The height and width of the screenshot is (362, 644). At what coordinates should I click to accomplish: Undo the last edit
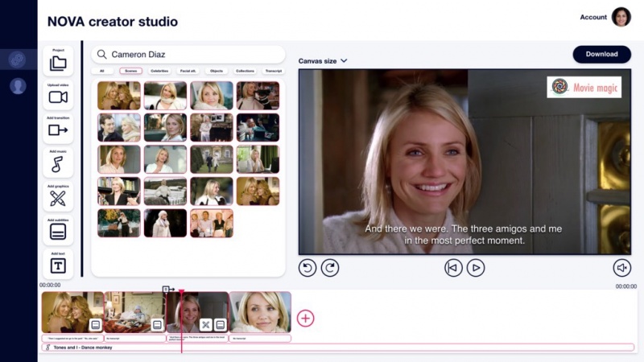[308, 268]
